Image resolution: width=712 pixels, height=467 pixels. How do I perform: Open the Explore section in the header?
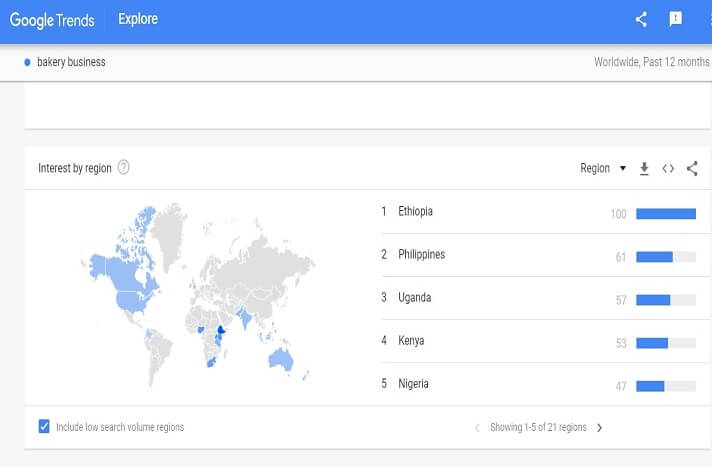(138, 19)
